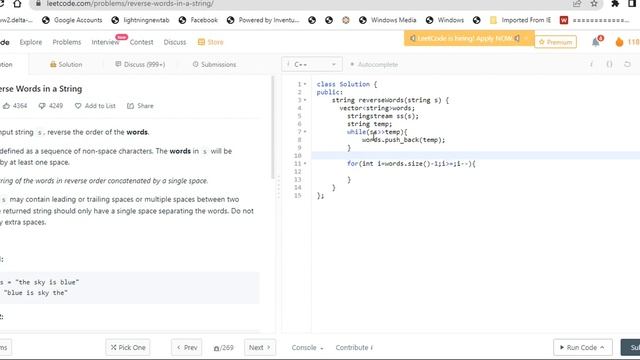Open the Powered by Inventu bookmark
The image size is (640, 360).
[263, 20]
